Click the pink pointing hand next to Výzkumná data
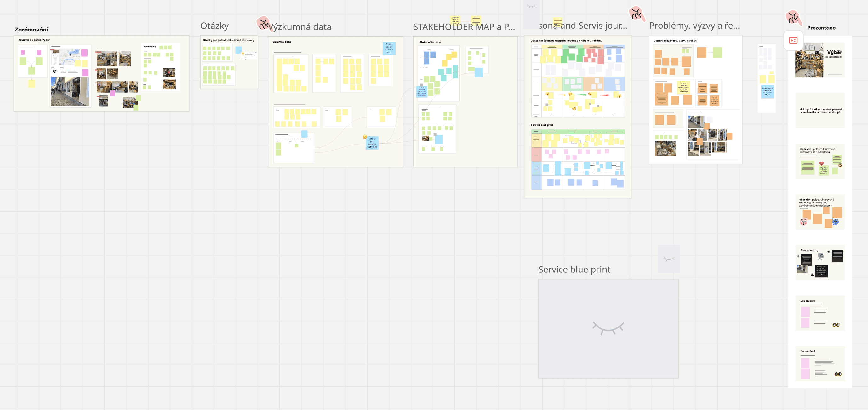Screen dimensions: 868x410 click(x=263, y=23)
